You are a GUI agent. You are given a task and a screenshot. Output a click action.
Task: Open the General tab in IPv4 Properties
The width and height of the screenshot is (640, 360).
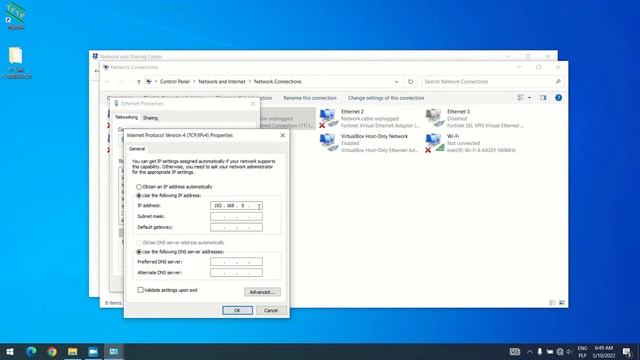137,149
